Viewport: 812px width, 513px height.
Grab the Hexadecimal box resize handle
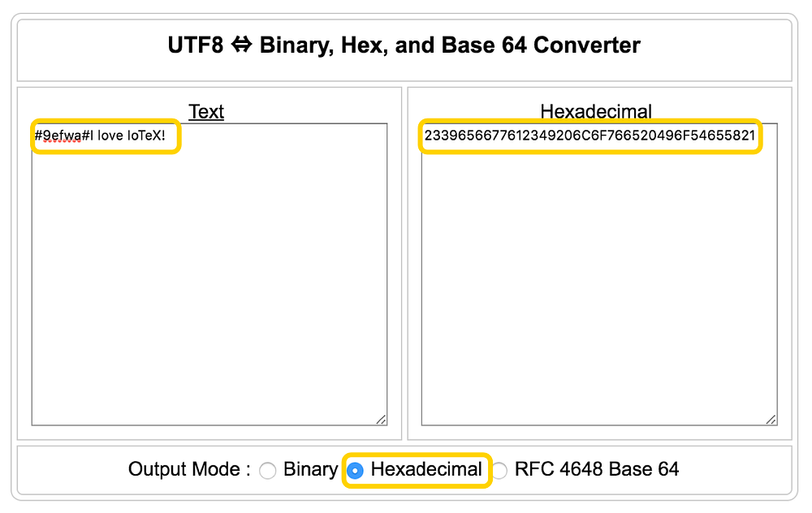771,419
